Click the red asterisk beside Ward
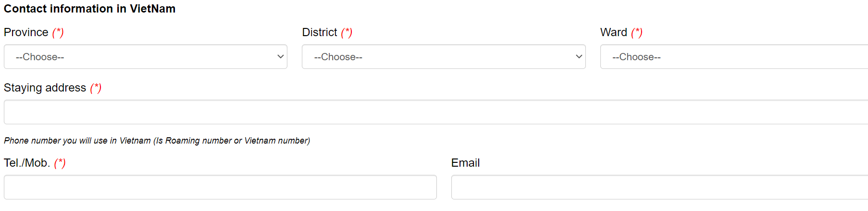868x211 pixels. tap(637, 32)
